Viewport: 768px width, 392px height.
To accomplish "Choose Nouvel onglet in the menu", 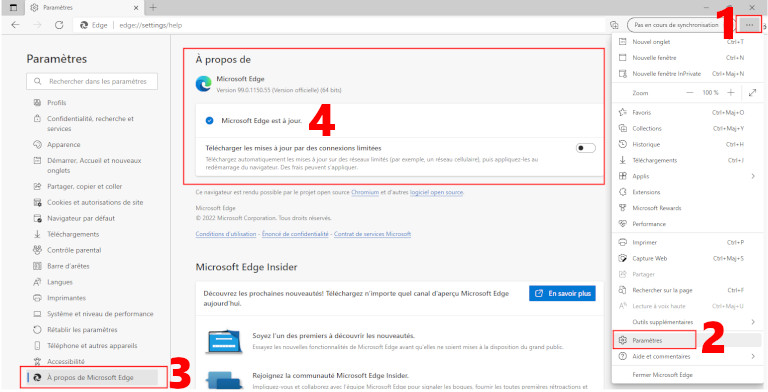I will pyautogui.click(x=686, y=42).
